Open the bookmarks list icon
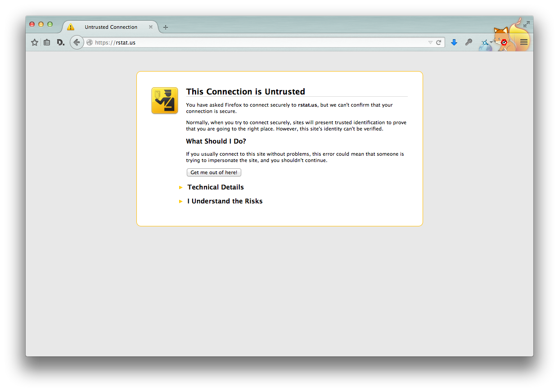 (x=47, y=42)
